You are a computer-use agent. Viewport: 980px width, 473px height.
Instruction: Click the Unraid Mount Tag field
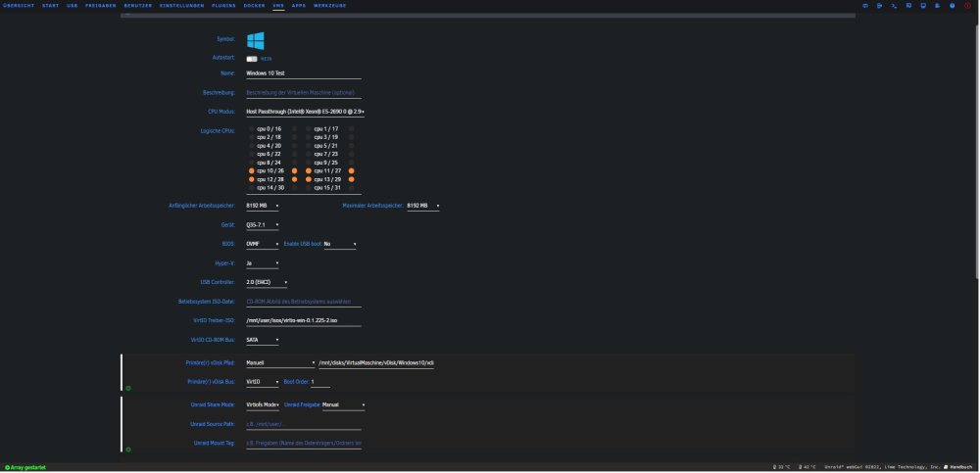click(304, 444)
